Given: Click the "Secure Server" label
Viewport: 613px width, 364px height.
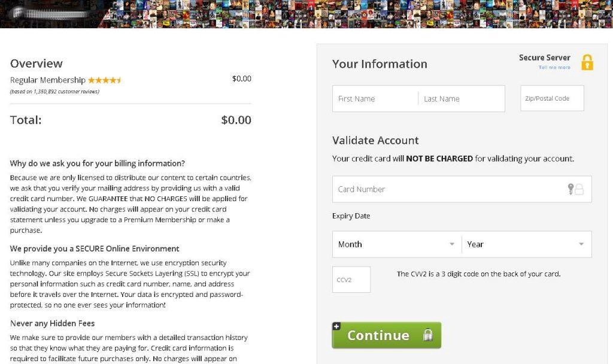Looking at the screenshot, I should (544, 57).
